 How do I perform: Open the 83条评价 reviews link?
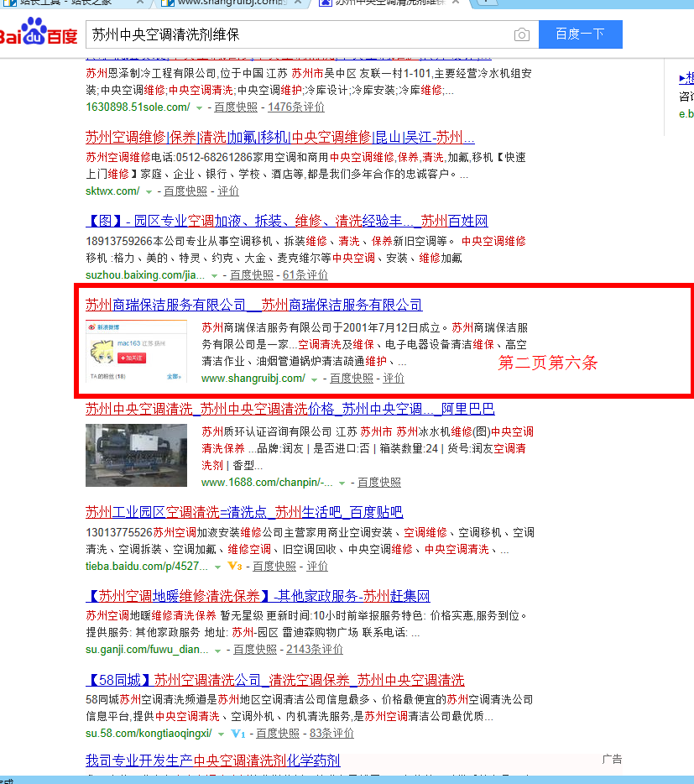[331, 734]
